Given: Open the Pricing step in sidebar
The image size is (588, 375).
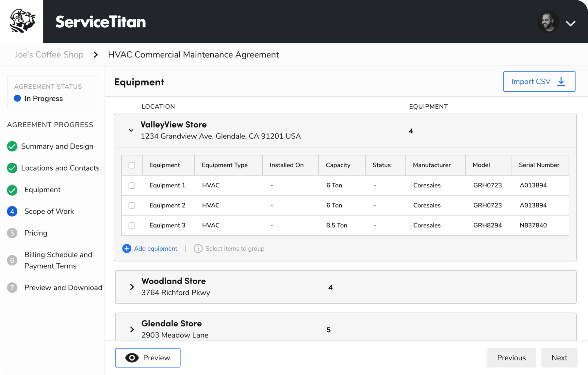Looking at the screenshot, I should (36, 233).
